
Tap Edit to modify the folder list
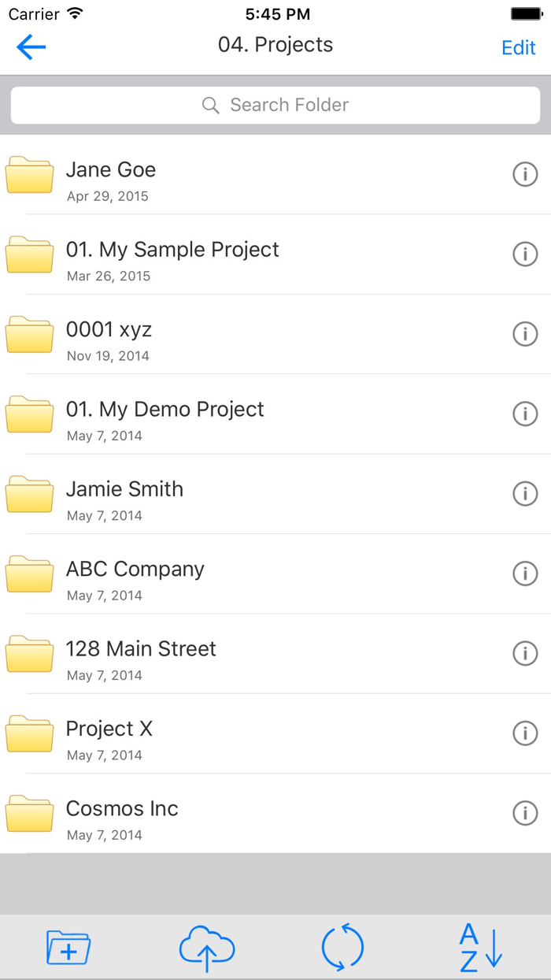[518, 47]
